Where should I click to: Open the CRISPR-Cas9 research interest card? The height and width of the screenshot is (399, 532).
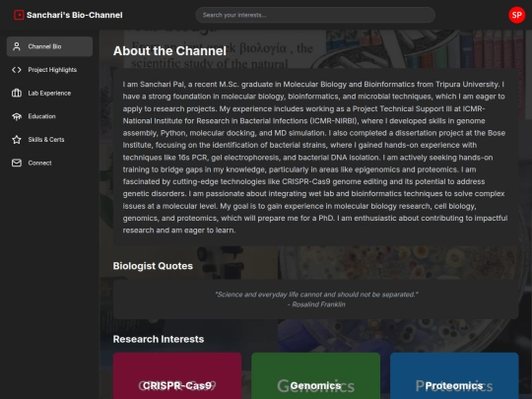pos(177,375)
